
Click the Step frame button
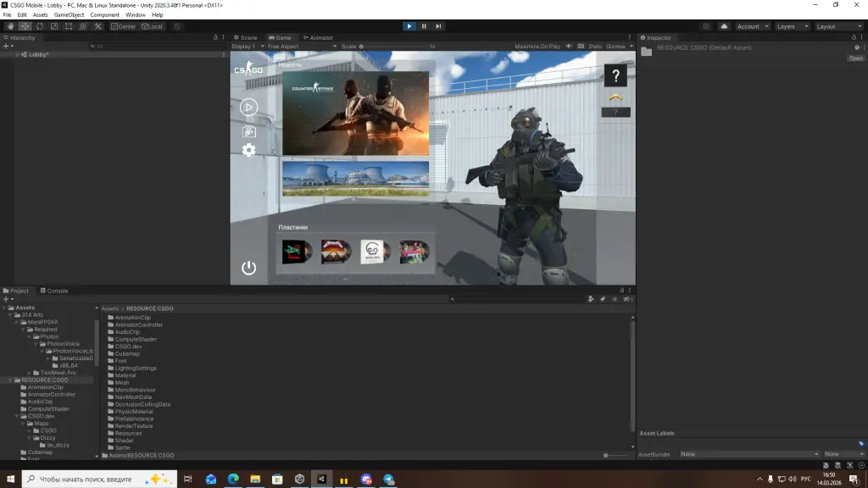coord(438,26)
